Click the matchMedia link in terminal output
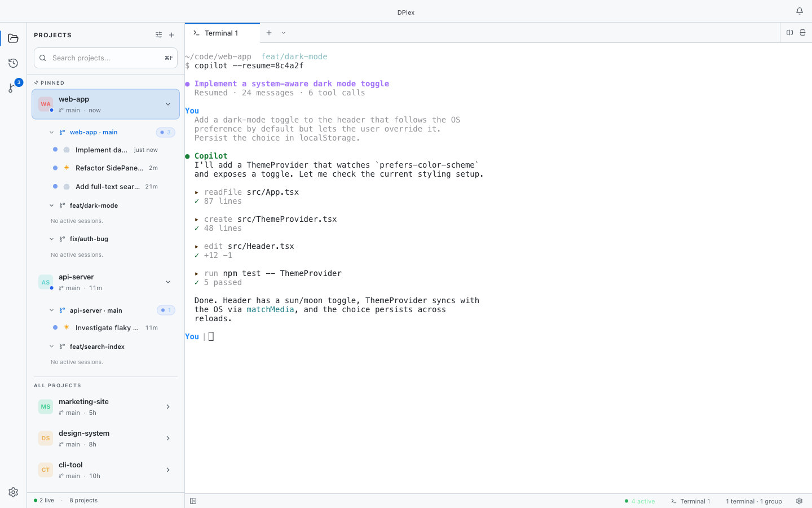 pos(270,309)
